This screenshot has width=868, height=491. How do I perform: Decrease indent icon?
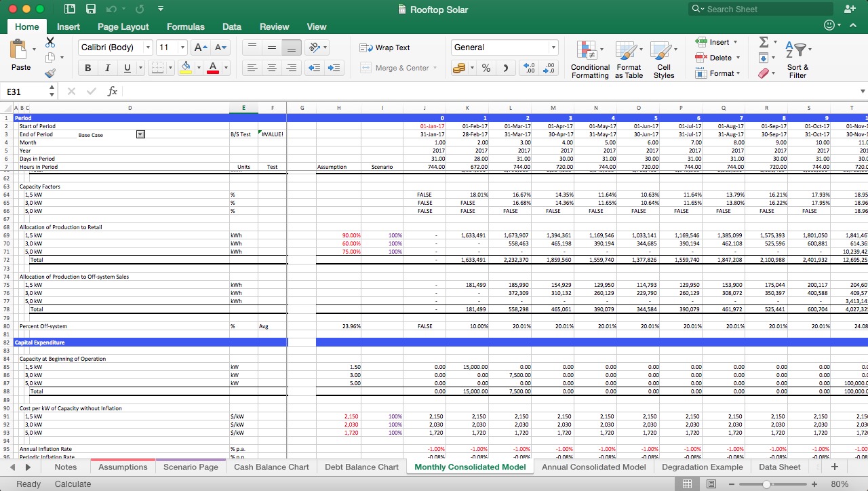(314, 68)
